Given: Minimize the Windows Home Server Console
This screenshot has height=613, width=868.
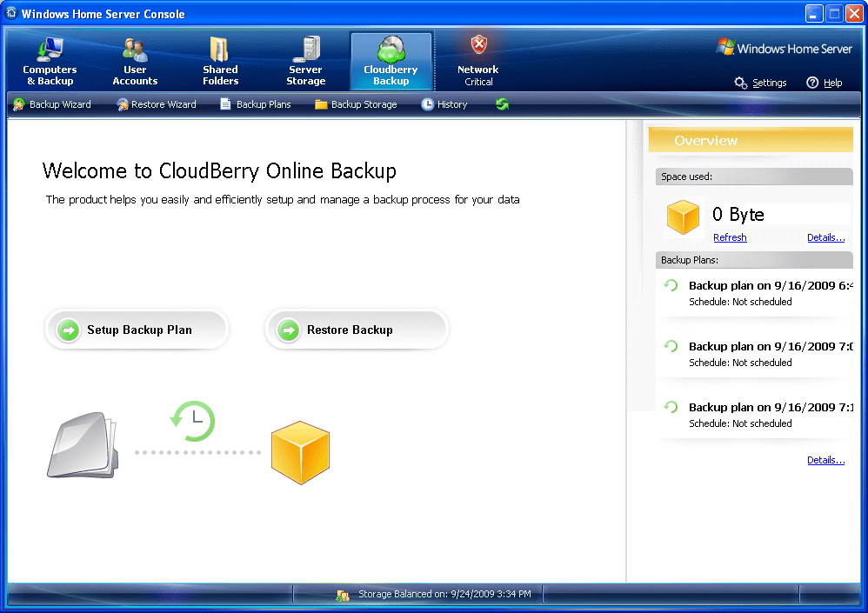Looking at the screenshot, I should tap(813, 13).
